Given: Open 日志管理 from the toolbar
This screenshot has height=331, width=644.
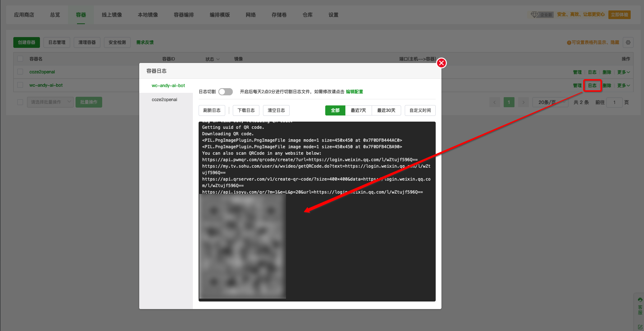Looking at the screenshot, I should [x=57, y=42].
